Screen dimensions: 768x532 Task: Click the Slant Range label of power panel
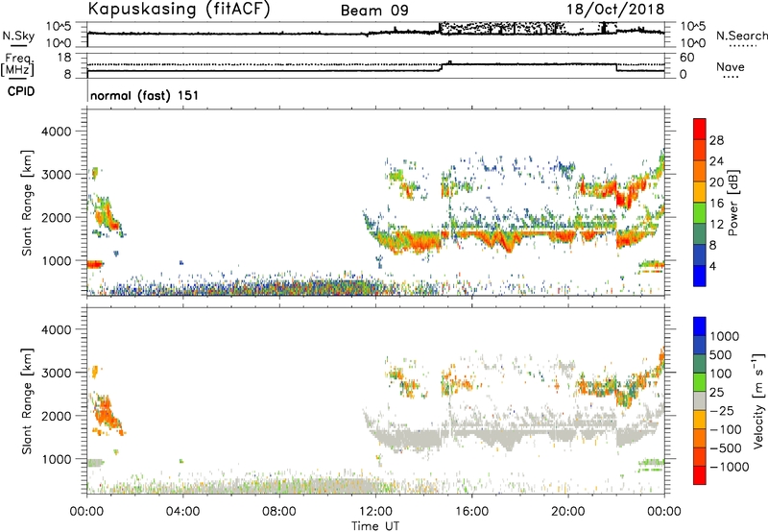click(27, 203)
